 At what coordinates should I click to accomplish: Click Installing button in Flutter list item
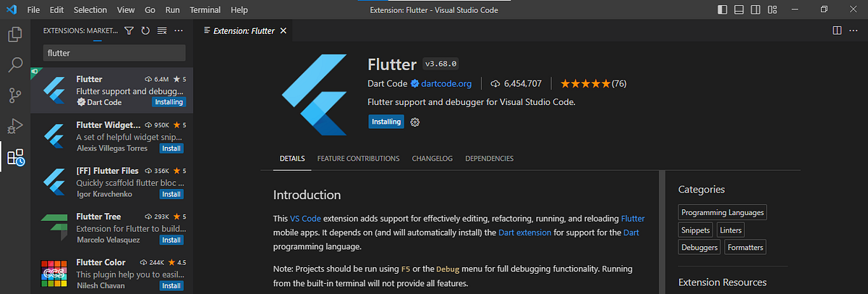pyautogui.click(x=168, y=102)
